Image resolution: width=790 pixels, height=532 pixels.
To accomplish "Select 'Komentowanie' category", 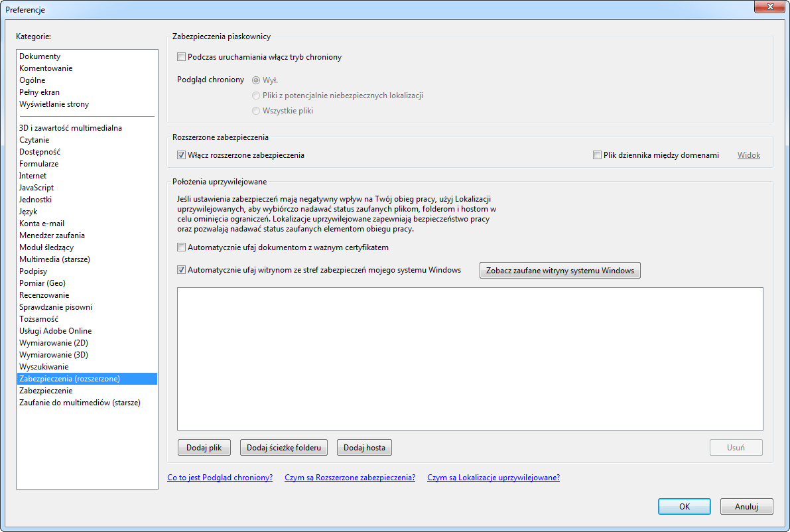I will pyautogui.click(x=87, y=68).
